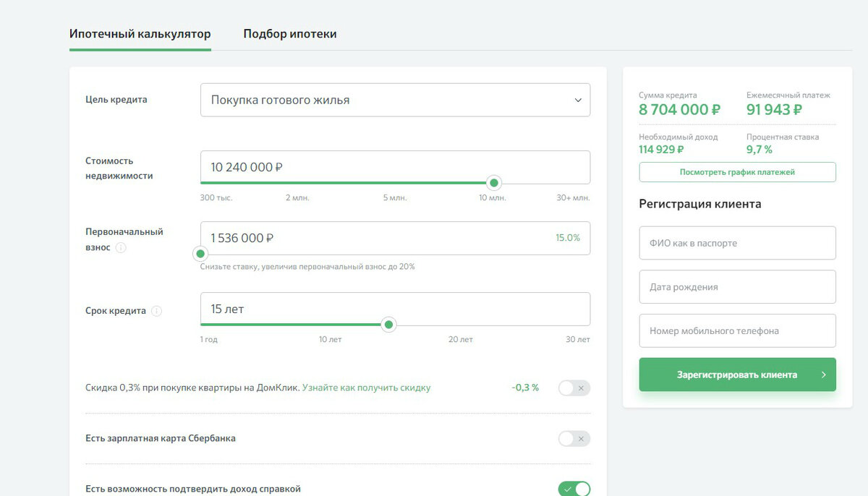Disable the подтвердить доход справкой switch
Image resolution: width=868 pixels, height=496 pixels.
click(574, 489)
